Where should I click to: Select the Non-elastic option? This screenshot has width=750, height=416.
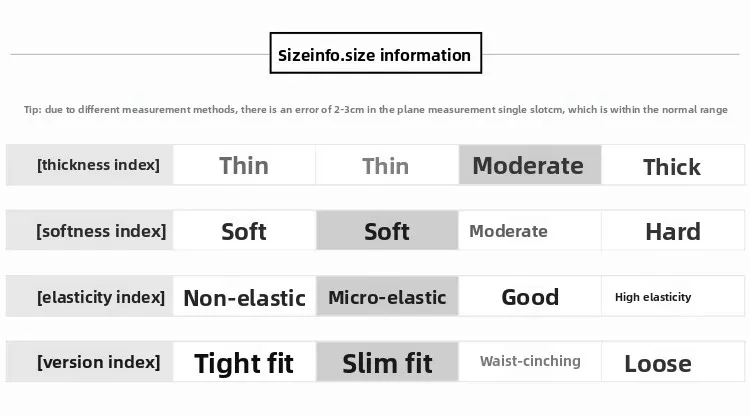[244, 297]
